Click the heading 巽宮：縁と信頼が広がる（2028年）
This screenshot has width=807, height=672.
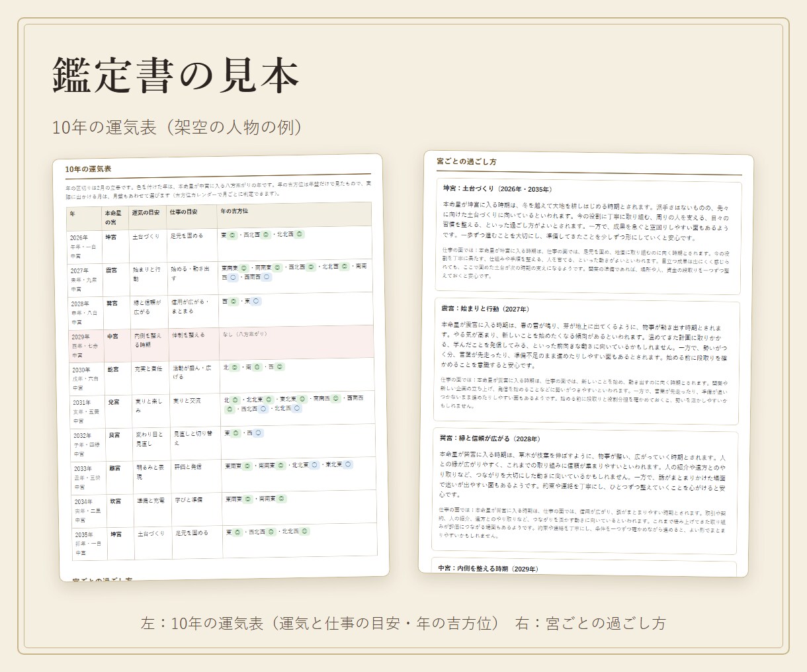tap(489, 439)
